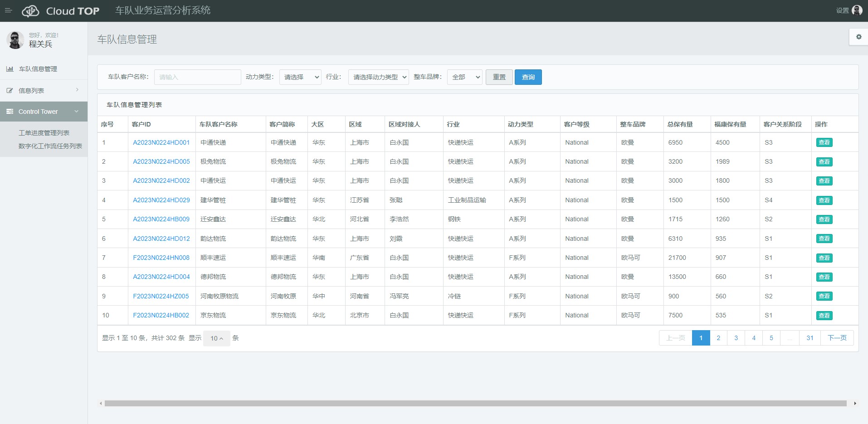Open 工单进度管理列表 submenu item

point(44,133)
